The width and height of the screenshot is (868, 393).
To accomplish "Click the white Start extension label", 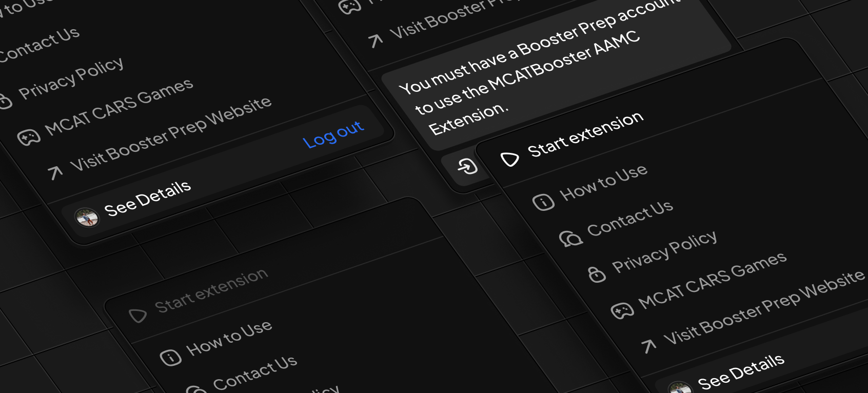I will coord(585,134).
